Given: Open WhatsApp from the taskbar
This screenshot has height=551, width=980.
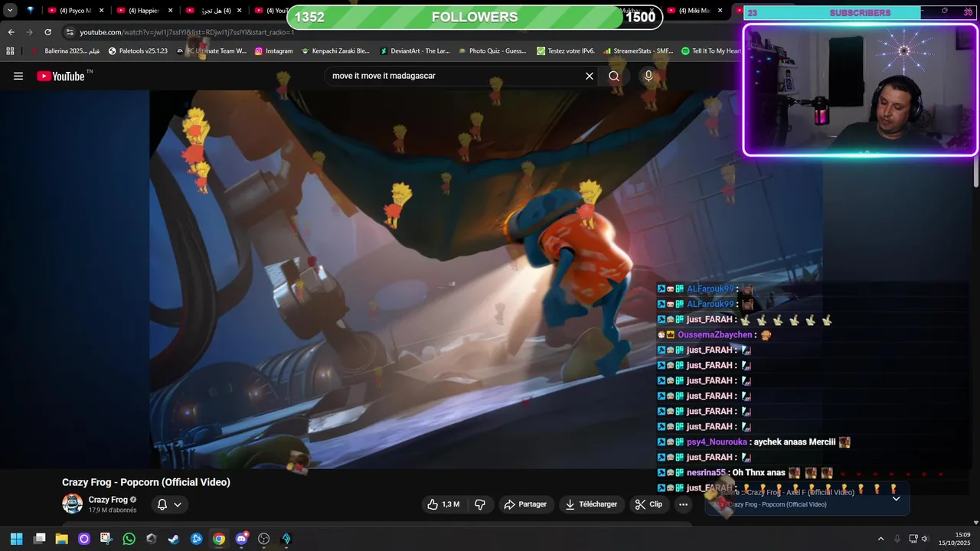Looking at the screenshot, I should pyautogui.click(x=129, y=539).
